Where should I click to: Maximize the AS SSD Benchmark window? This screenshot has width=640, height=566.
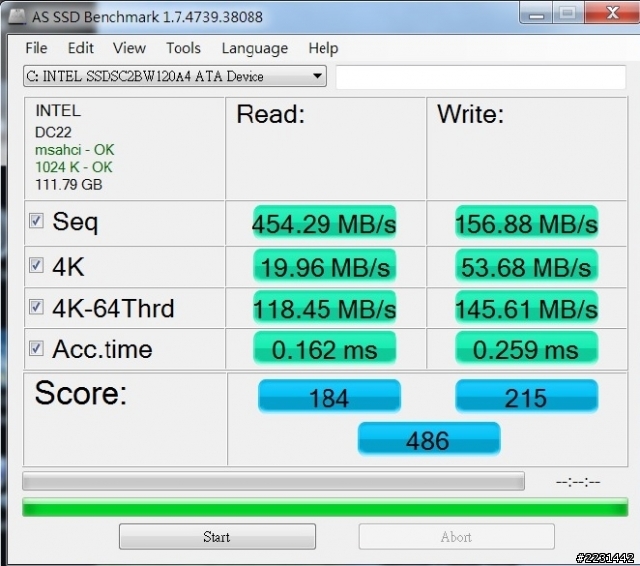[568, 13]
